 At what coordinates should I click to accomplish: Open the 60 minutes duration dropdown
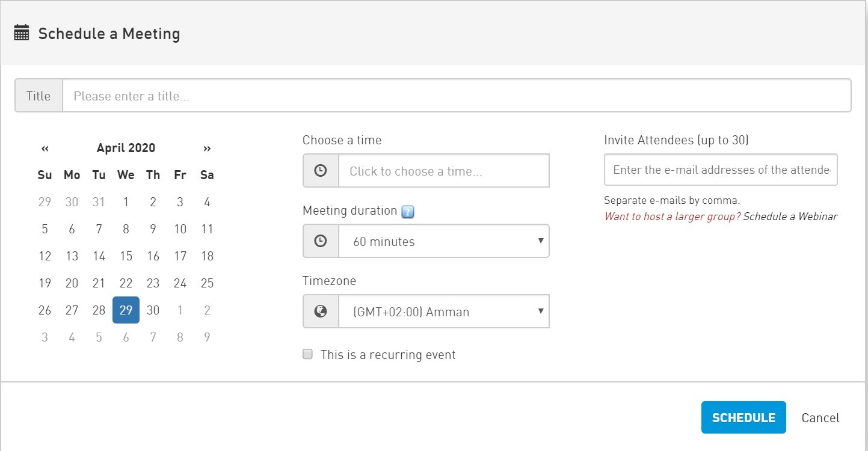click(444, 241)
